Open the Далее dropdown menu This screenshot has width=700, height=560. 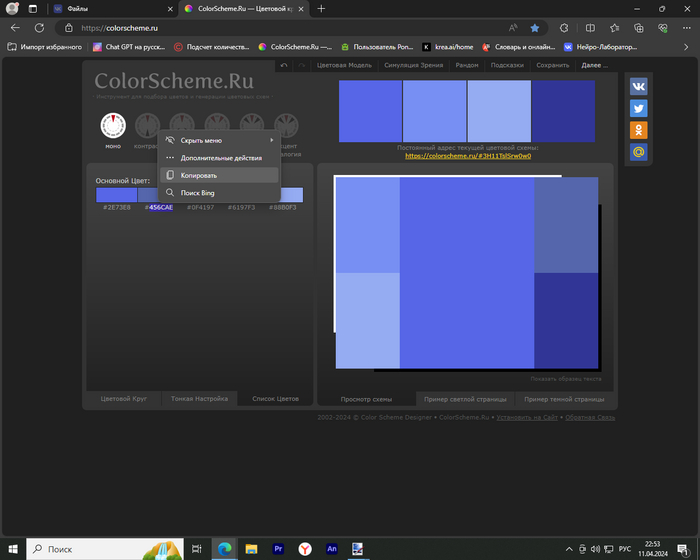(595, 65)
